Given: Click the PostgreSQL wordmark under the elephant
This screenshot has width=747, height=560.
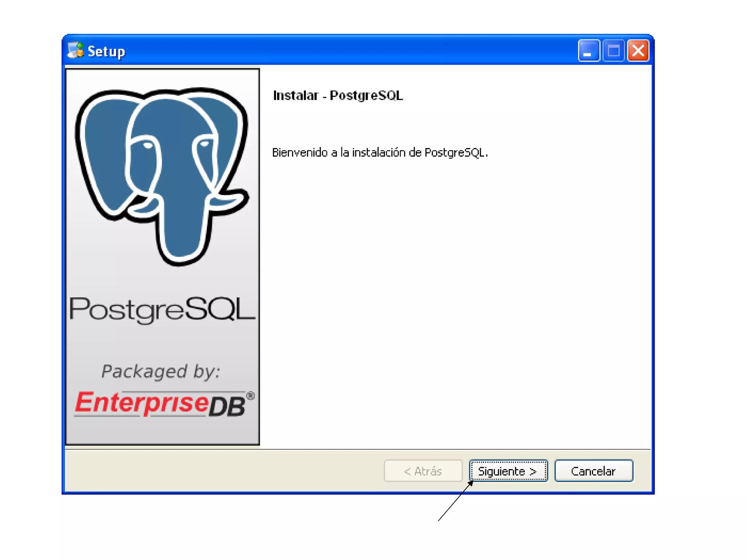Looking at the screenshot, I should [x=162, y=309].
